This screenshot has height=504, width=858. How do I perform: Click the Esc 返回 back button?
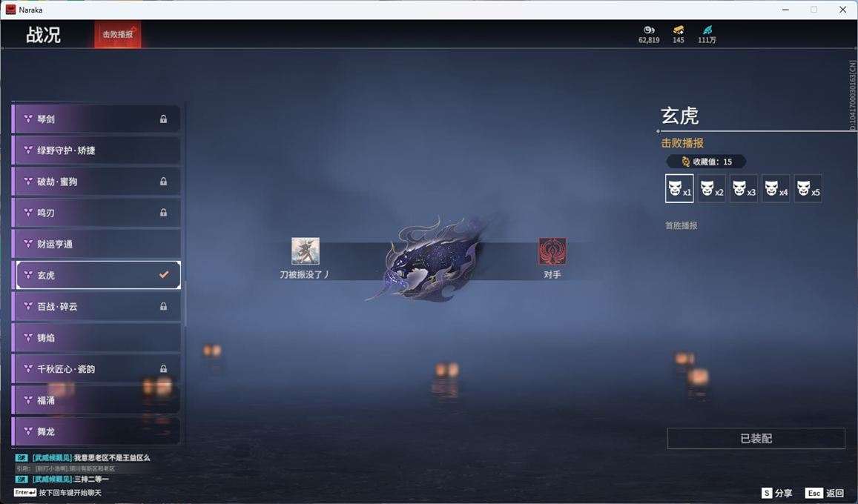(825, 493)
